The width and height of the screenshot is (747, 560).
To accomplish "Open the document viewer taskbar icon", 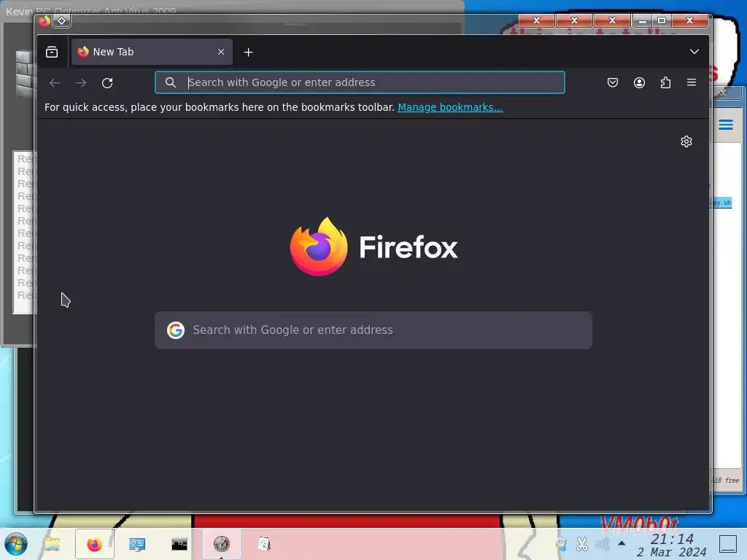I will coord(264,544).
